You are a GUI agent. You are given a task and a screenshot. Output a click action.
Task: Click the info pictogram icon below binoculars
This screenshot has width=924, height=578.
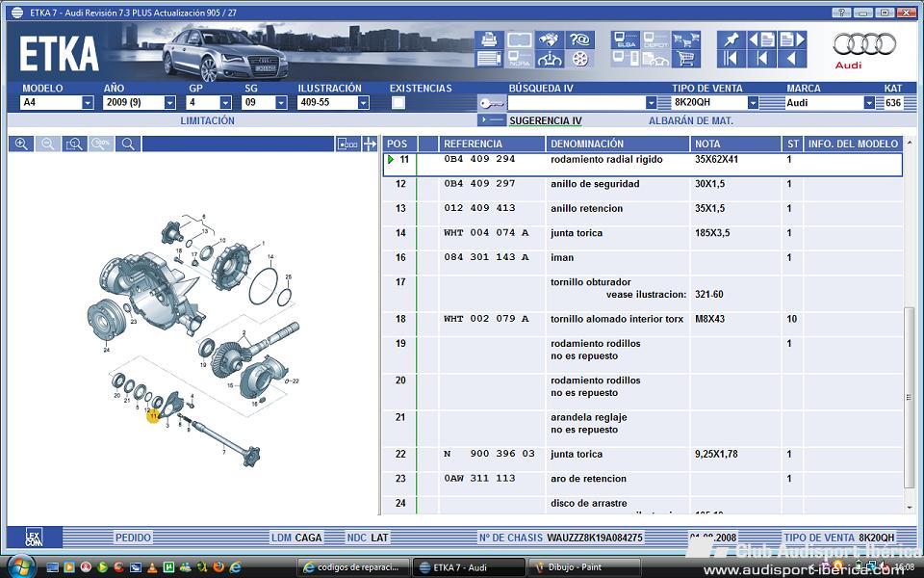pos(550,59)
